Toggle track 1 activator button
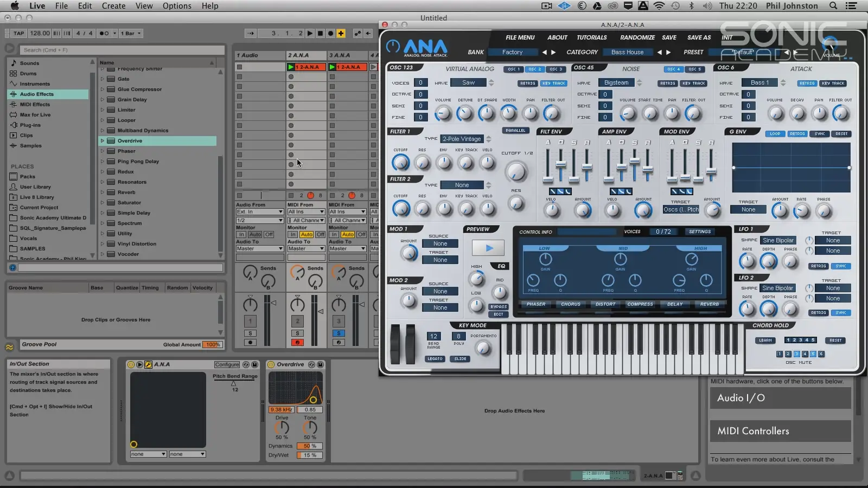Viewport: 868px width, 488px height. coord(250,321)
